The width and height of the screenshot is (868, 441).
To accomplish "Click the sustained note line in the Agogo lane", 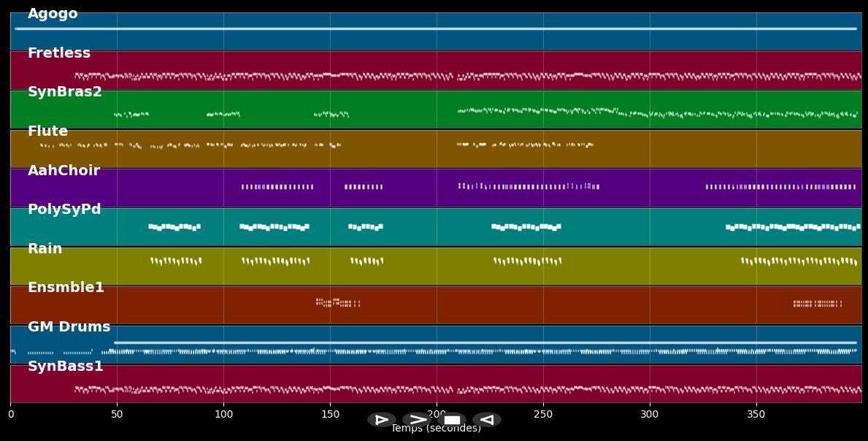I will tap(434, 28).
